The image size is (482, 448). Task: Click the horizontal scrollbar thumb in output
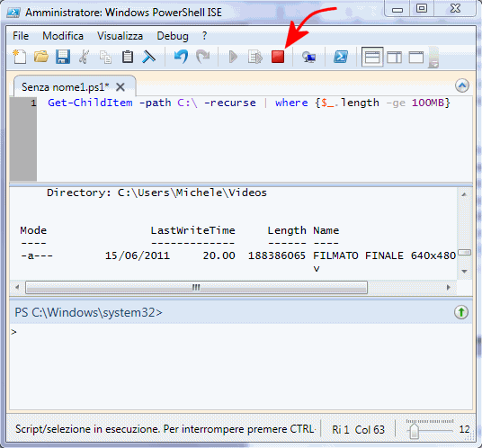click(x=196, y=288)
